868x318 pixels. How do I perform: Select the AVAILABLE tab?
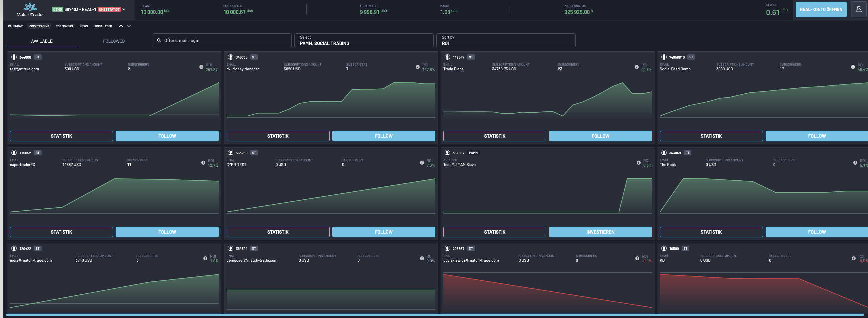tap(42, 41)
